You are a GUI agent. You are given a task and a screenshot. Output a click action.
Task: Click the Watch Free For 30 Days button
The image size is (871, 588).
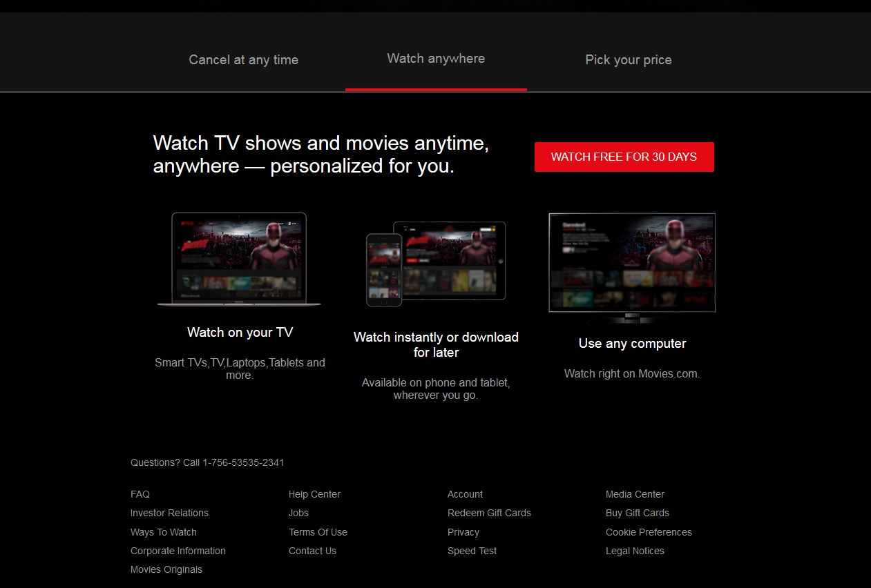[x=624, y=157]
